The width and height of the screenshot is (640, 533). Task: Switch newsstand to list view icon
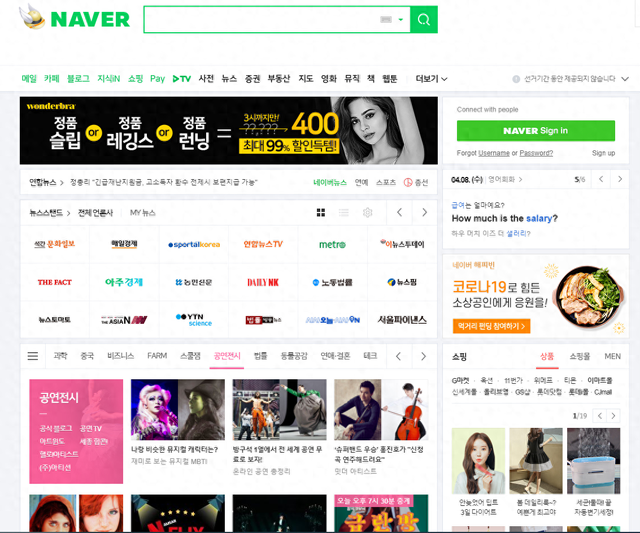pyautogui.click(x=344, y=212)
